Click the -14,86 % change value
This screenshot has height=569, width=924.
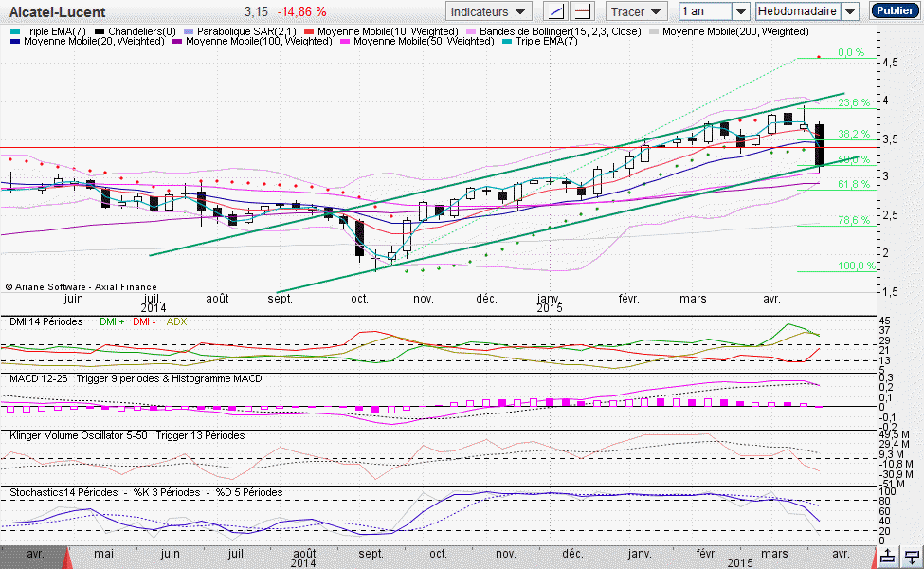click(302, 11)
